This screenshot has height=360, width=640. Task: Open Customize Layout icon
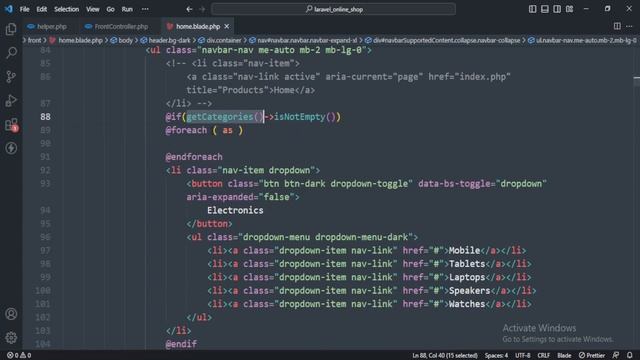click(x=569, y=9)
